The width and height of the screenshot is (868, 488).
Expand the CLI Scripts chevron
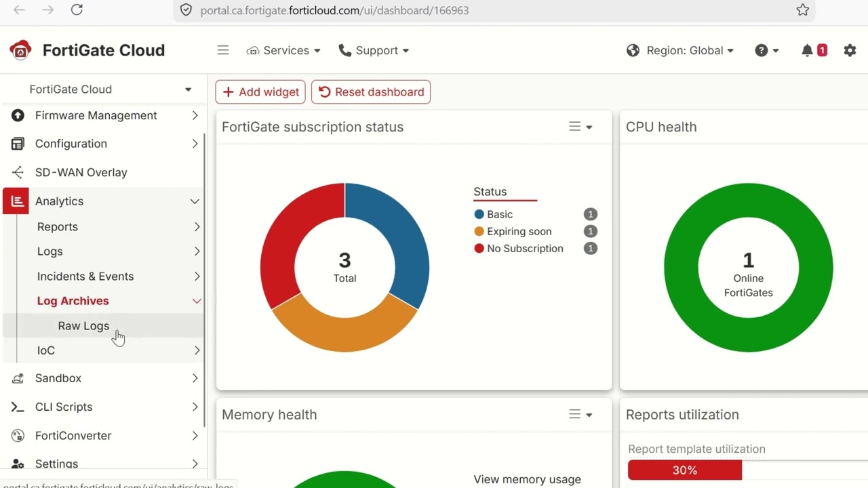click(195, 407)
